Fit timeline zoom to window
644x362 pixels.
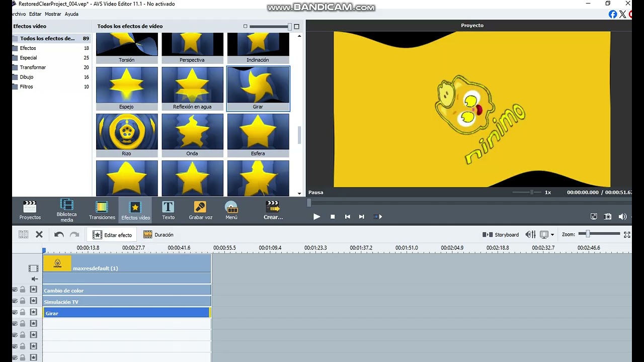pyautogui.click(x=627, y=234)
